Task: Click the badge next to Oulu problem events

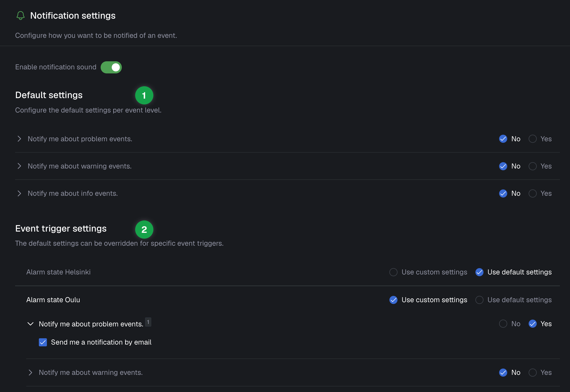Action: pos(148,322)
